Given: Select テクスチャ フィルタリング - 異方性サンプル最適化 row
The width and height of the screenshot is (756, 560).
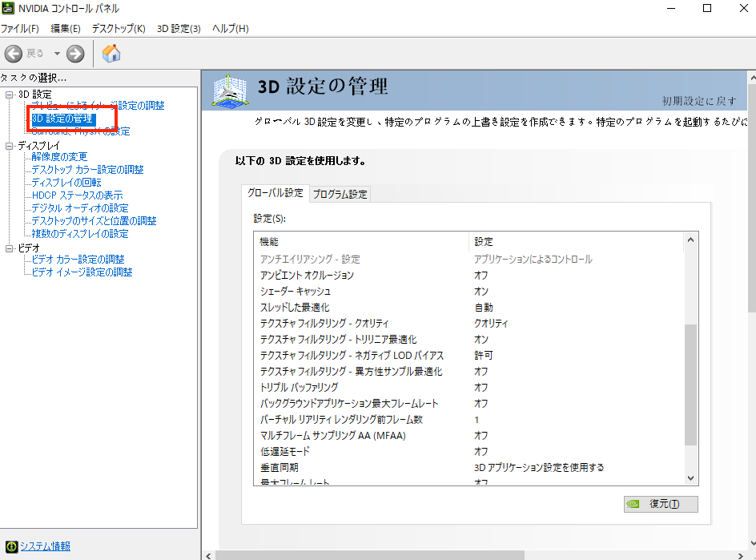Looking at the screenshot, I should point(468,372).
